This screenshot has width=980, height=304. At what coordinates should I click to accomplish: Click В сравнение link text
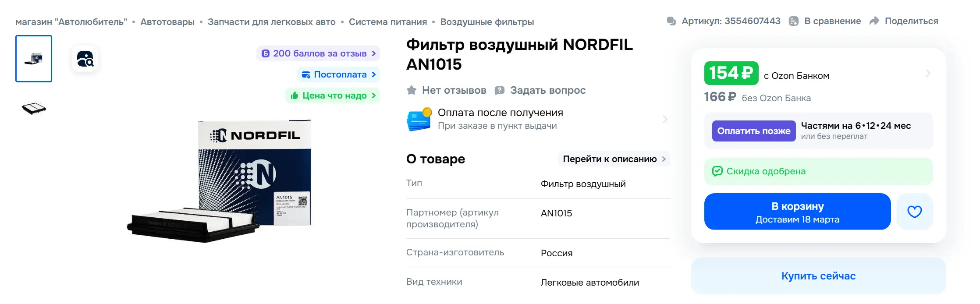coord(833,21)
